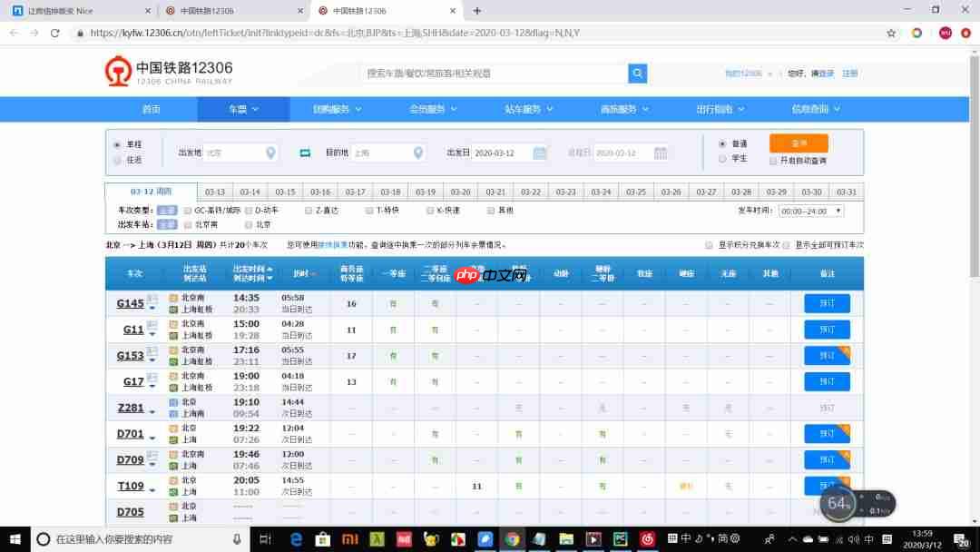Image resolution: width=980 pixels, height=552 pixels.
Task: Click the swap origin and destination icon
Action: 305,153
